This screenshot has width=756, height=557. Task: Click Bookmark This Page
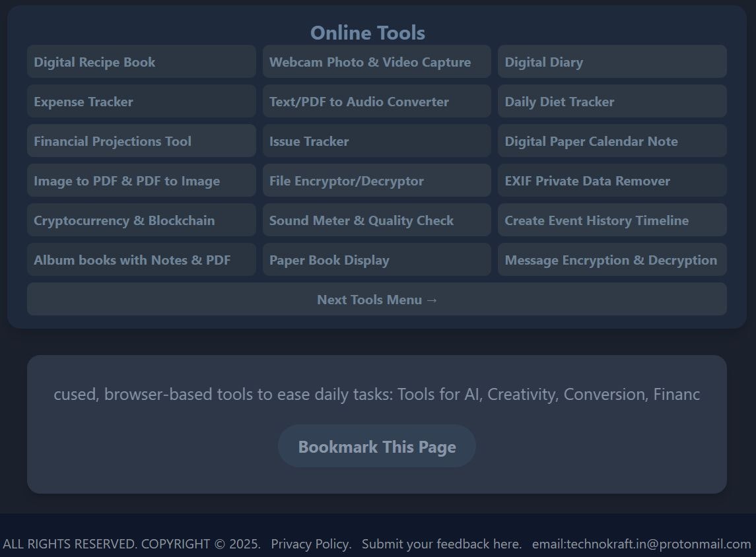(376, 446)
